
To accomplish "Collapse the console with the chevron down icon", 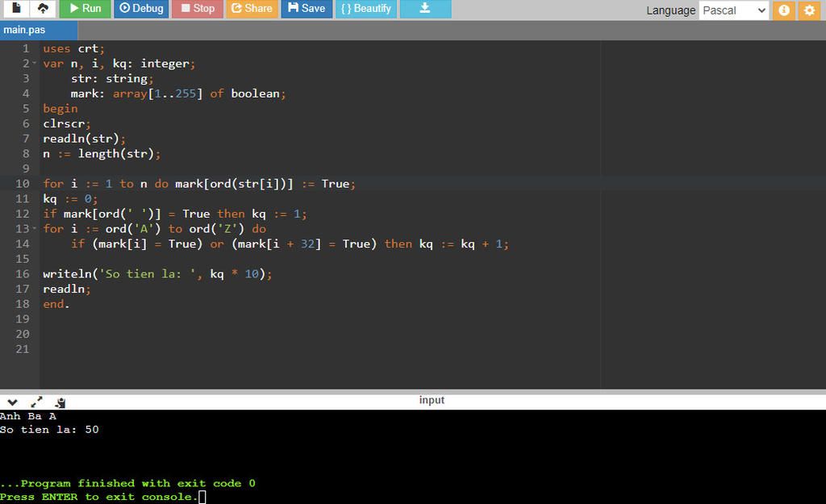I will [13, 402].
